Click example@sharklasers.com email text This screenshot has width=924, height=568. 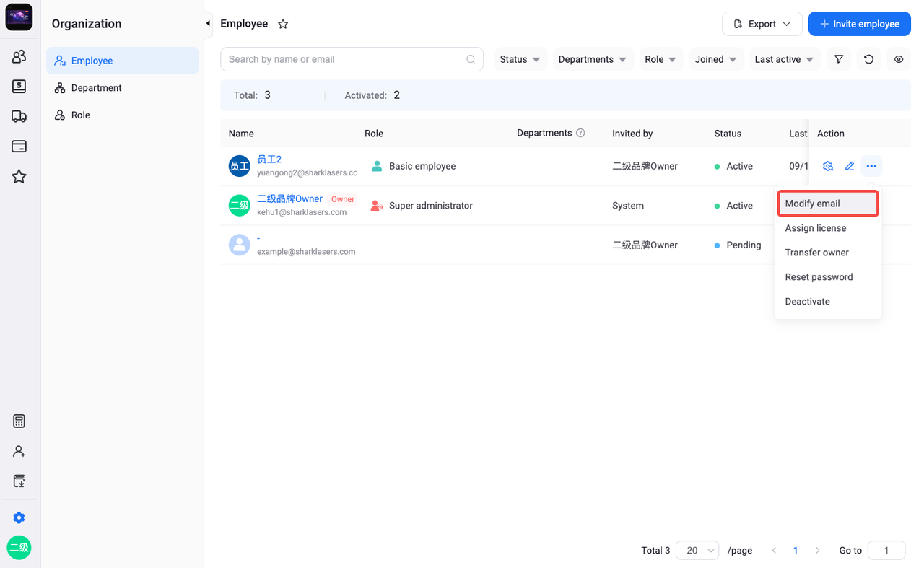coord(306,252)
